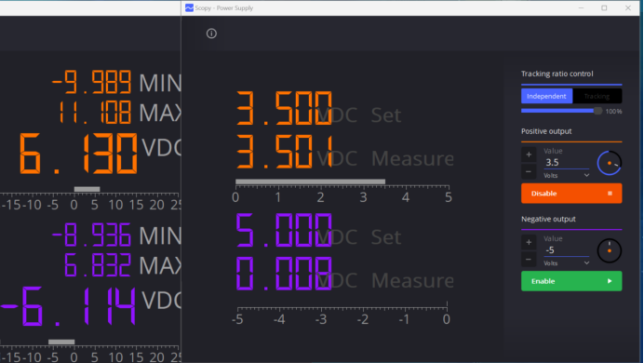The image size is (644, 363).
Task: Enable the negative output
Action: pyautogui.click(x=571, y=281)
